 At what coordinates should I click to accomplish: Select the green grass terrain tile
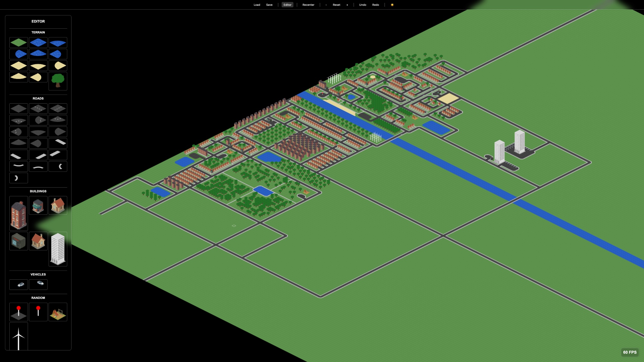pos(18,42)
